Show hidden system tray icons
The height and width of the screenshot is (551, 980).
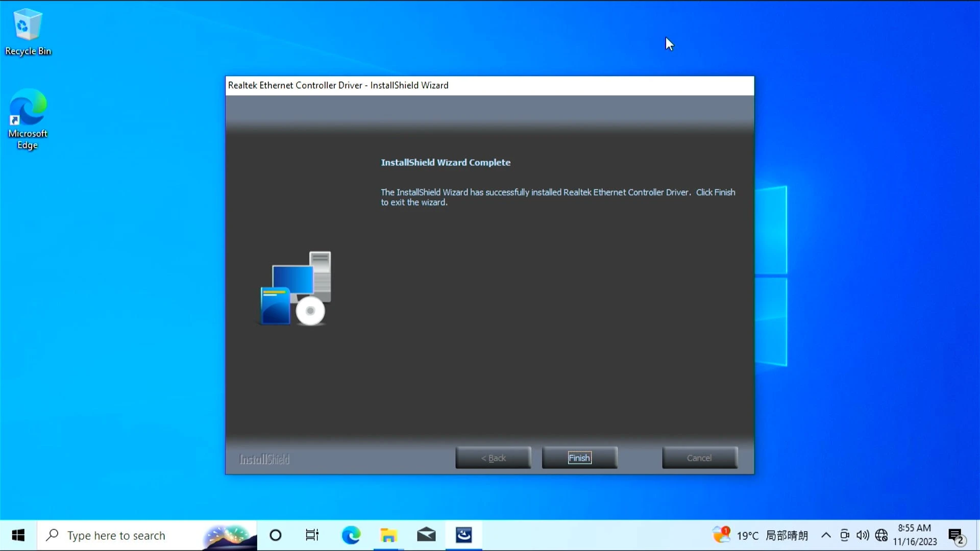tap(826, 535)
